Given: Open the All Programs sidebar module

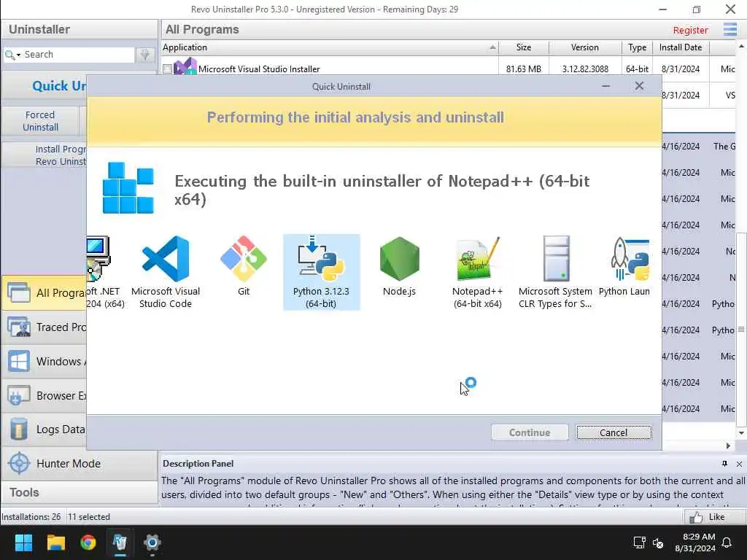Looking at the screenshot, I should 44,292.
